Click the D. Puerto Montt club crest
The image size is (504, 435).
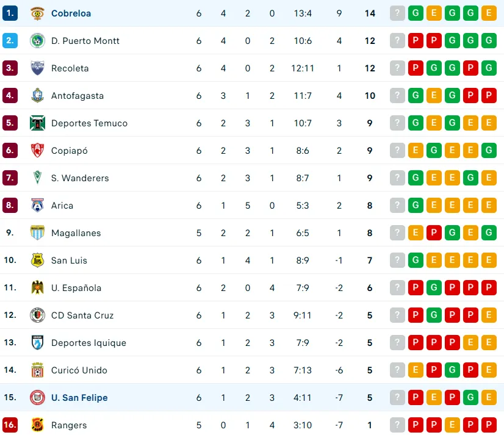37,41
